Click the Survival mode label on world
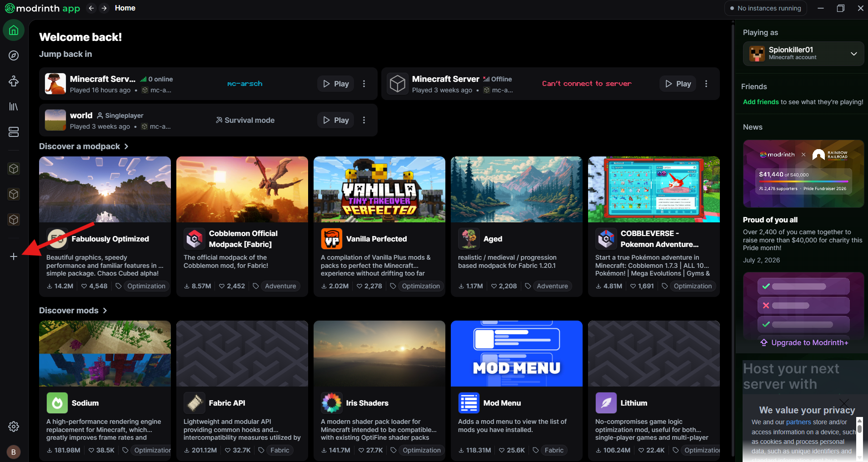868x462 pixels. (245, 120)
